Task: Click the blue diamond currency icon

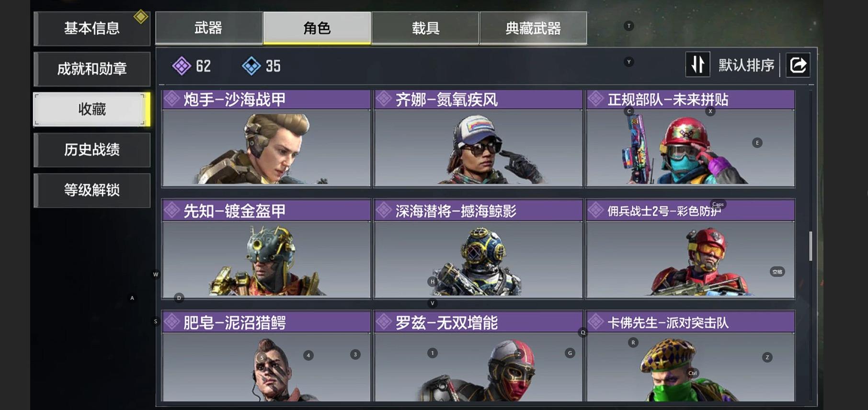Action: tap(251, 66)
